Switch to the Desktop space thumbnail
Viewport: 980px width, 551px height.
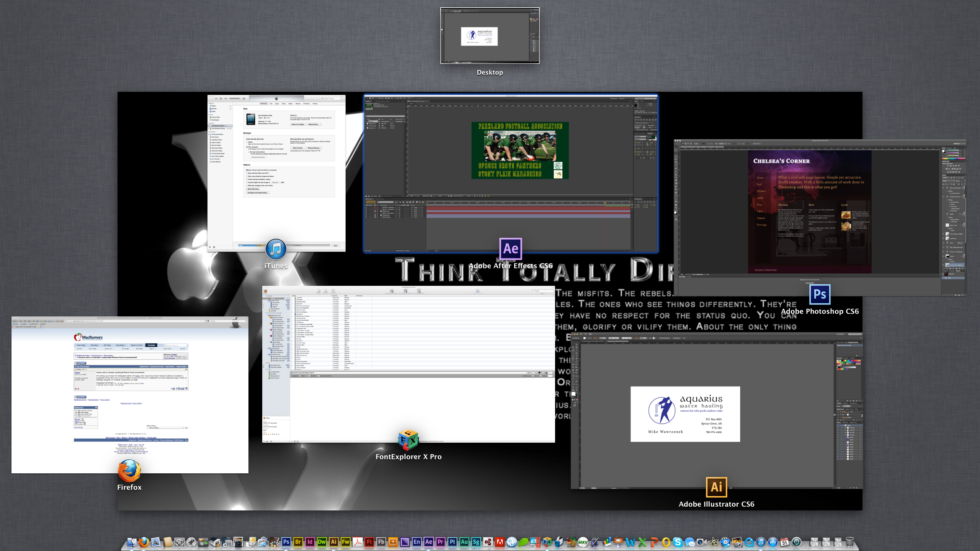[x=490, y=36]
